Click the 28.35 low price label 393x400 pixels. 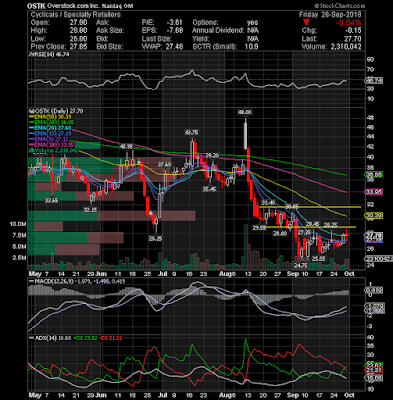155,239
